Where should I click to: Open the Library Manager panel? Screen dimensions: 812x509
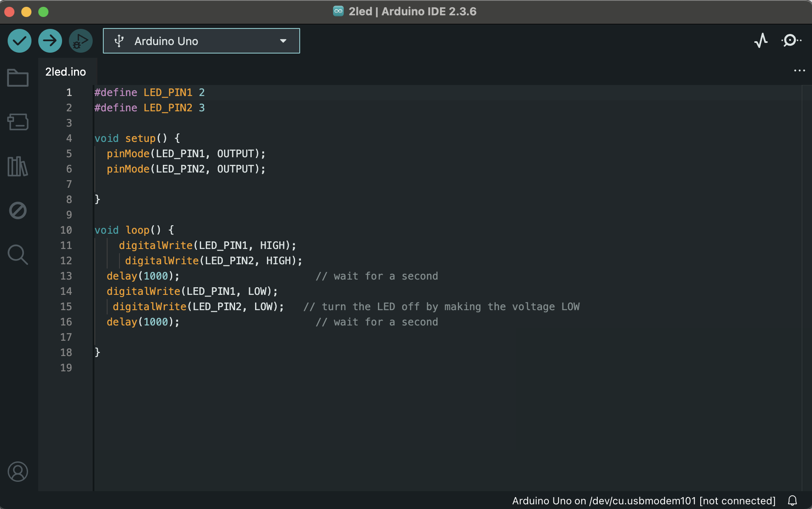(17, 166)
